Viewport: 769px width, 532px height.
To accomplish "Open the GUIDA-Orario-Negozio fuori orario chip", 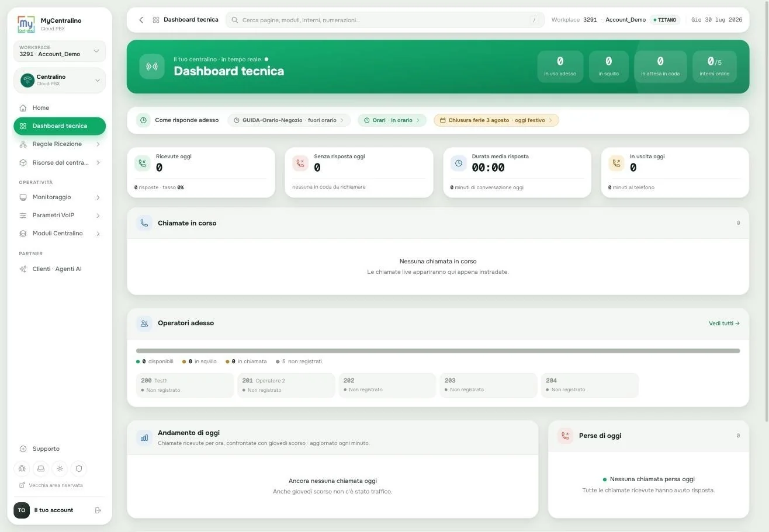I will coord(289,120).
